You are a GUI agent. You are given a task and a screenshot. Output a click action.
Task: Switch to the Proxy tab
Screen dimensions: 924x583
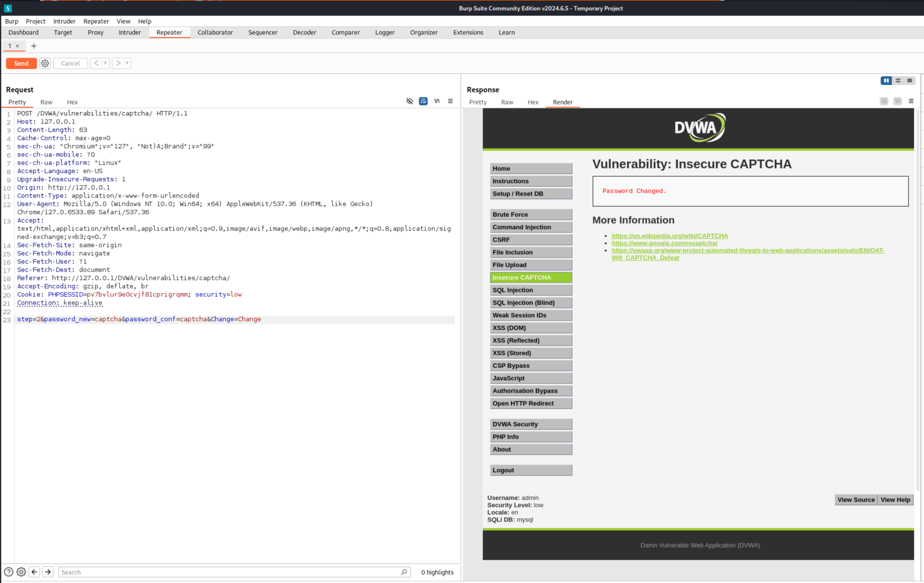coord(95,32)
